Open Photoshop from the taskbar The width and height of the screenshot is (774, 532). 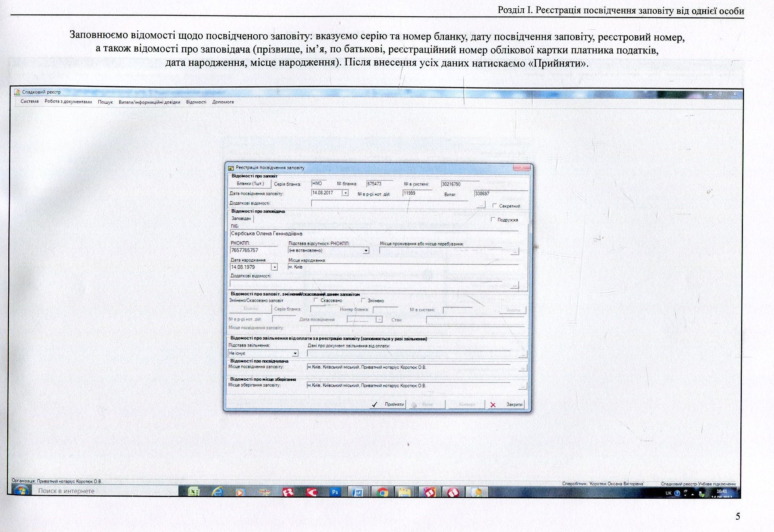click(335, 492)
